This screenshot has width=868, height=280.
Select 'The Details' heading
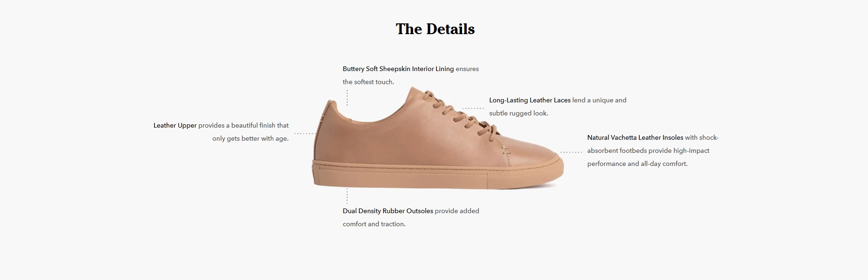pos(435,29)
